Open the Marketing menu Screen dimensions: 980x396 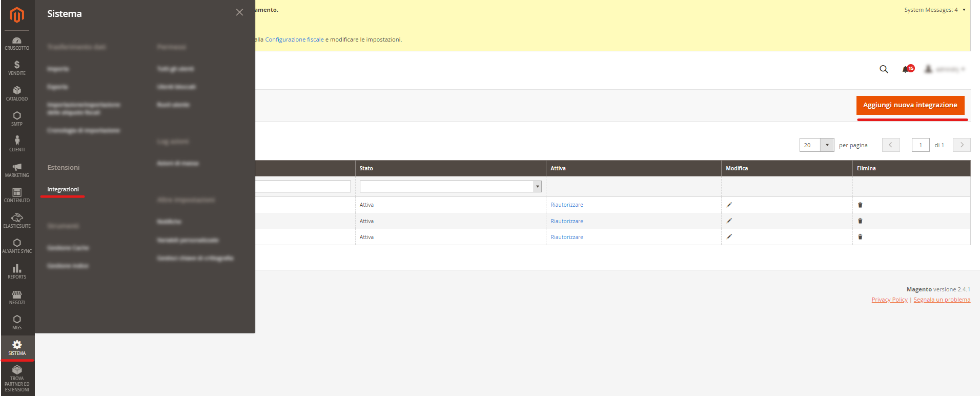point(17,170)
